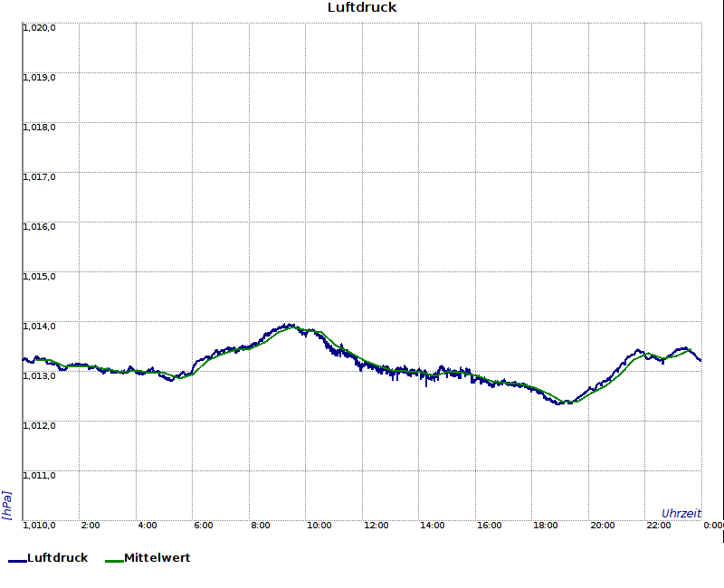Click the 1,017,0 y-axis value
This screenshot has height=588, width=724.
[39, 177]
